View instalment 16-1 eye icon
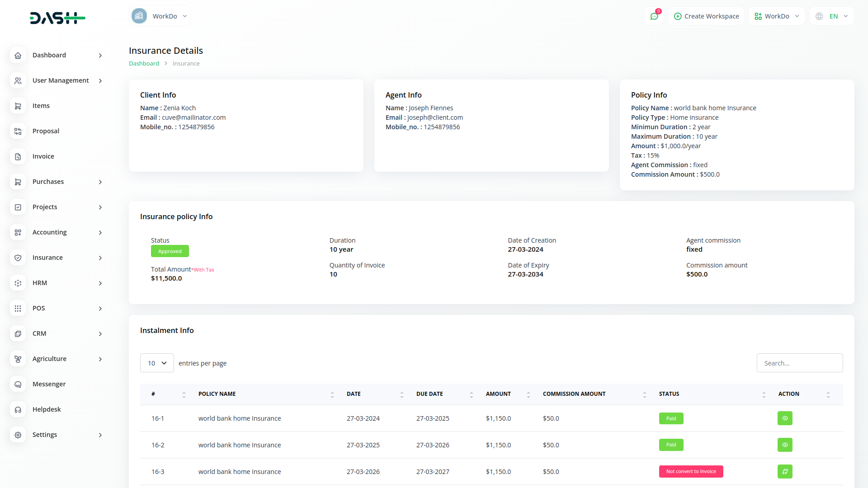Screen dimensions: 868x488 (785, 418)
